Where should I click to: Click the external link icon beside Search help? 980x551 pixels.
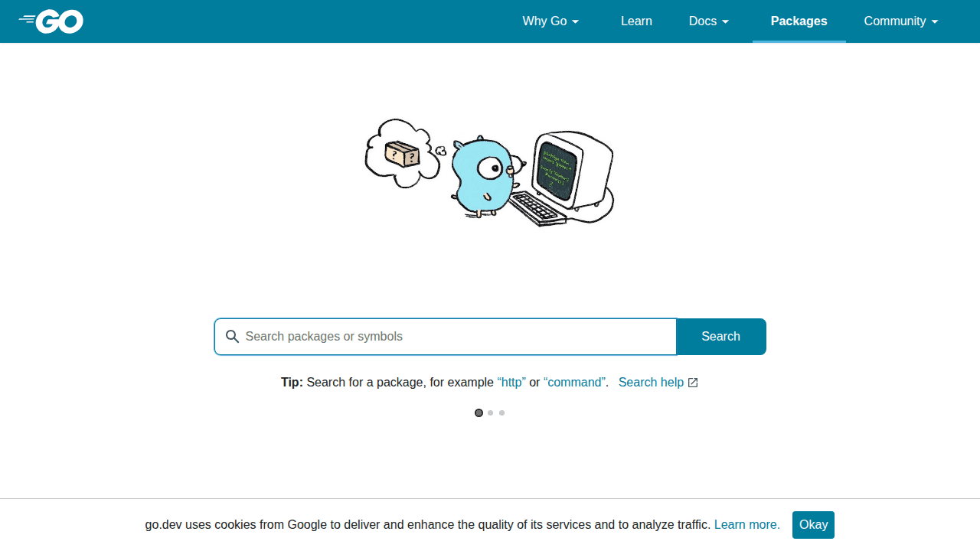point(693,383)
